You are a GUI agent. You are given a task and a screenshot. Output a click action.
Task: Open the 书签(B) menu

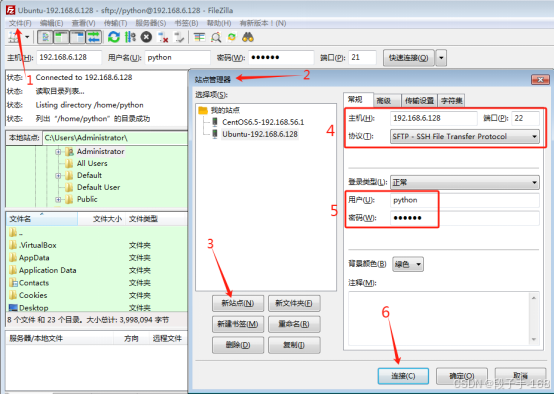pos(186,23)
